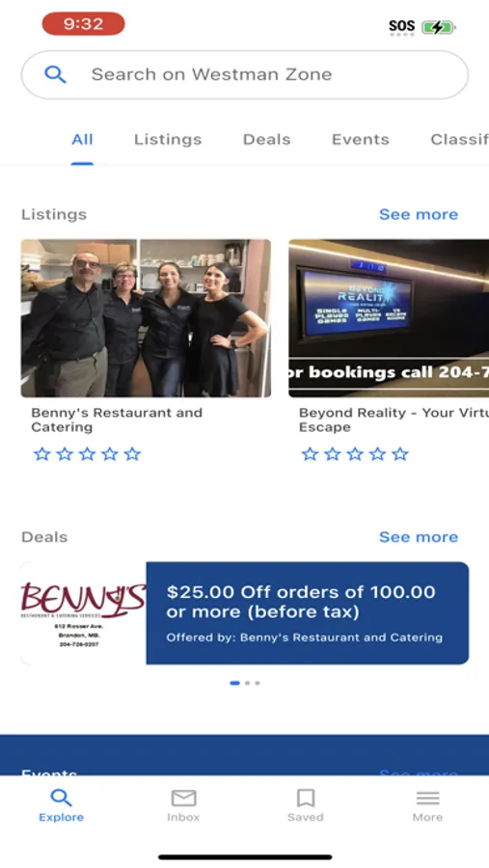489x868 pixels.
Task: Open the Inbox envelope icon
Action: (183, 798)
